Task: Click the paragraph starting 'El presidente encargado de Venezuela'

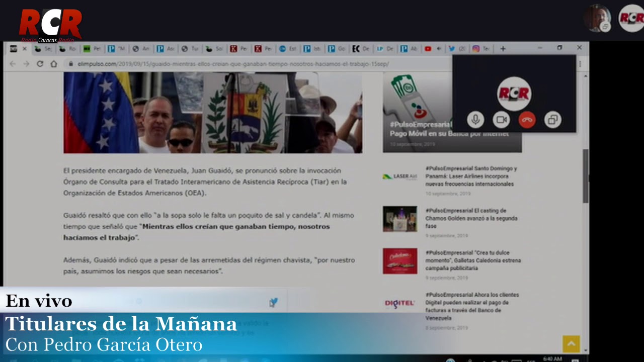Action: 205,182
